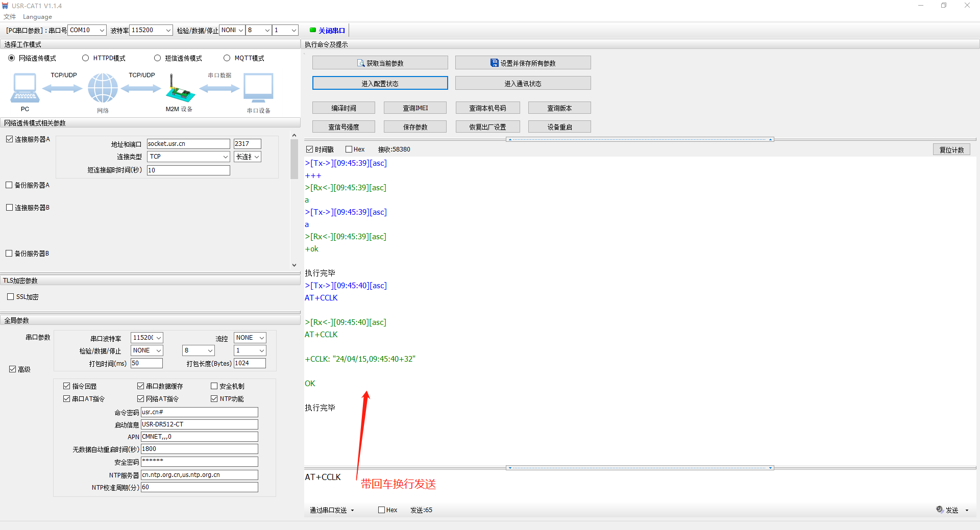Click the device restart button
980x530 pixels.
point(559,127)
